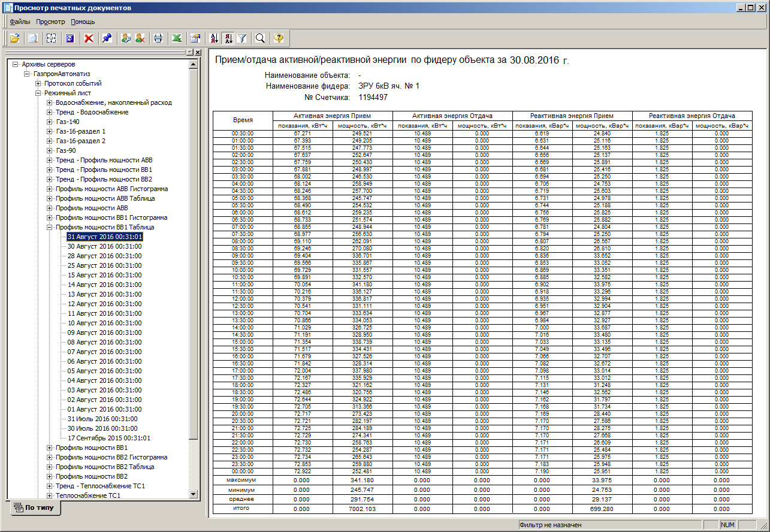The image size is (770, 532).
Task: Click the printer icon in toolbar
Action: 158,38
